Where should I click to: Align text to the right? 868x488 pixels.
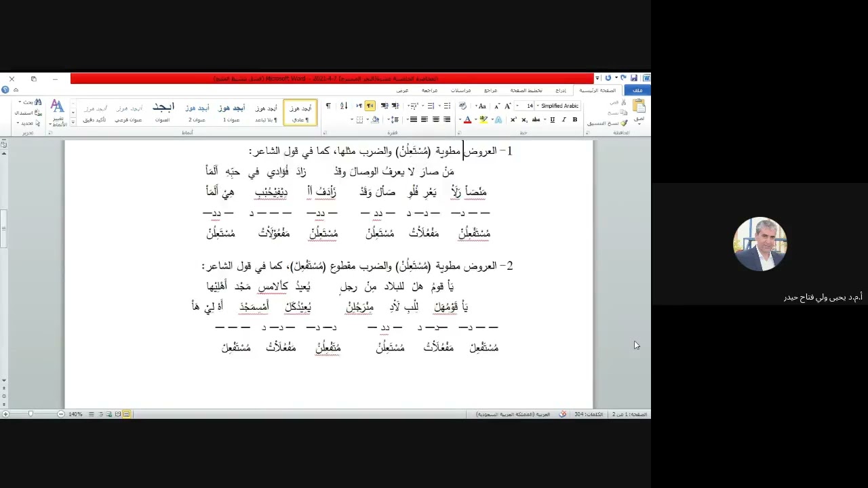pos(446,120)
